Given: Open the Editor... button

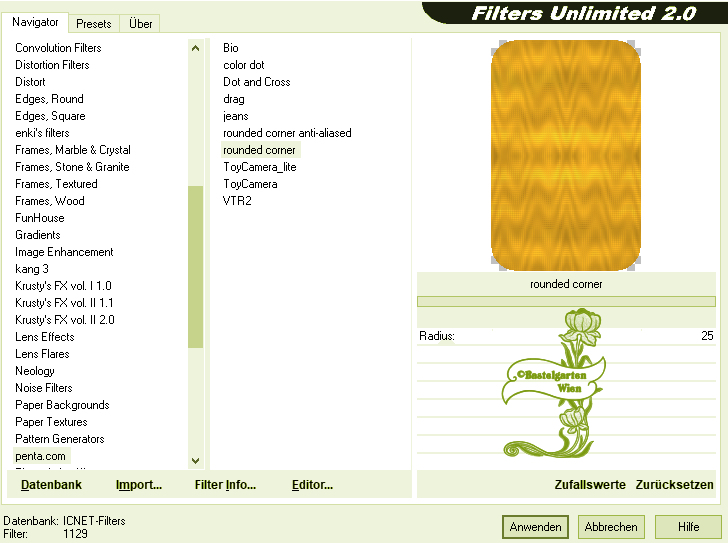Looking at the screenshot, I should click(x=312, y=485).
